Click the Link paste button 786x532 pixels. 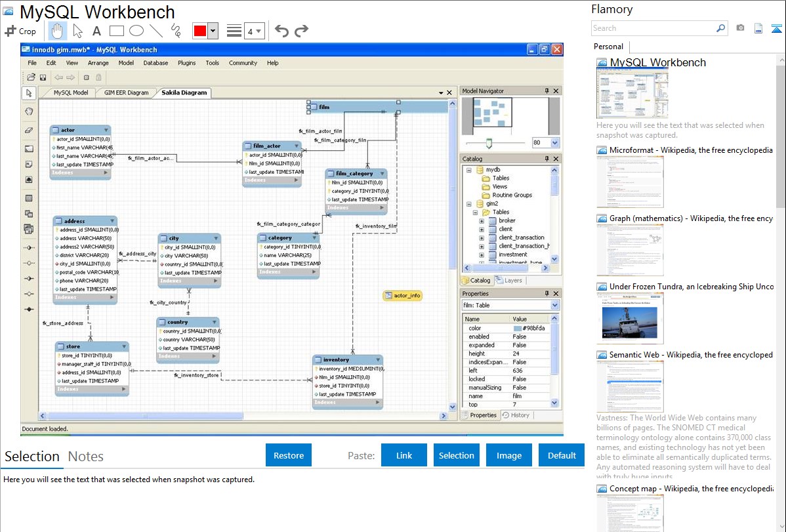point(404,455)
